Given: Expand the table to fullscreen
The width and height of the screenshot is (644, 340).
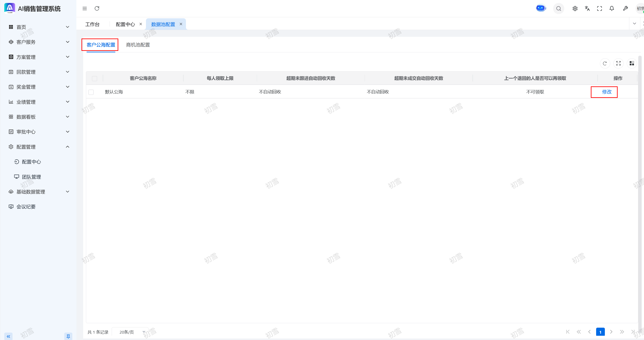Looking at the screenshot, I should coord(618,63).
